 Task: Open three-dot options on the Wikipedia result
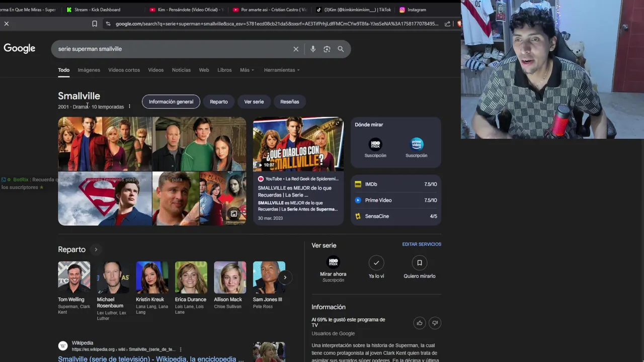180,349
